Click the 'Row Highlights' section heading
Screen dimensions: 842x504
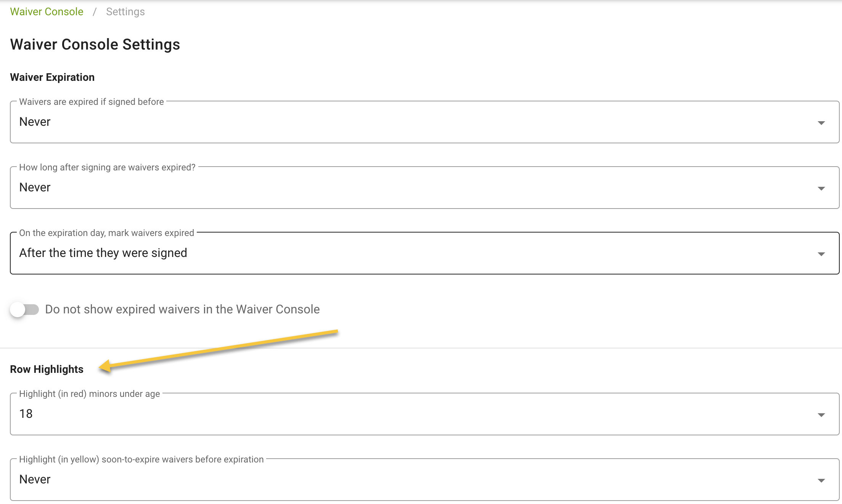47,369
